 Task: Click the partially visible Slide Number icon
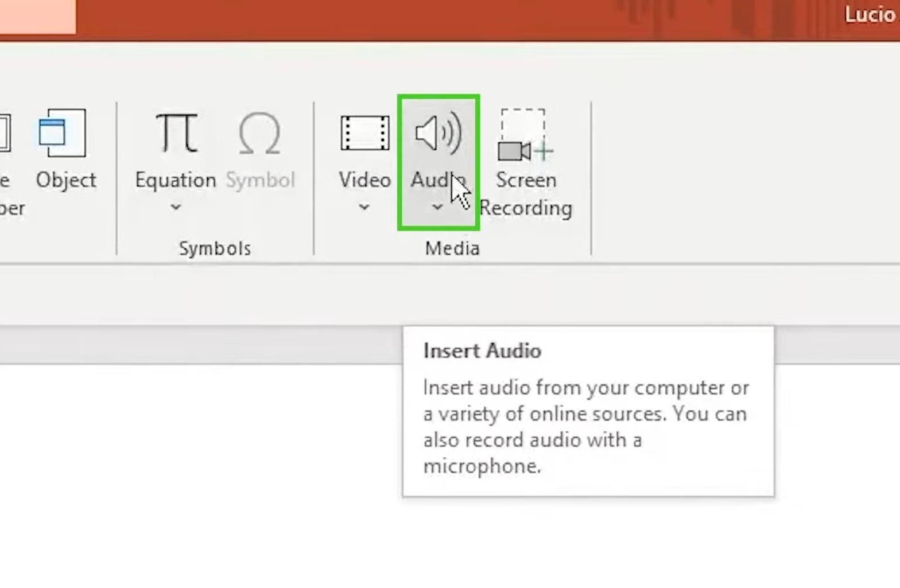5,133
